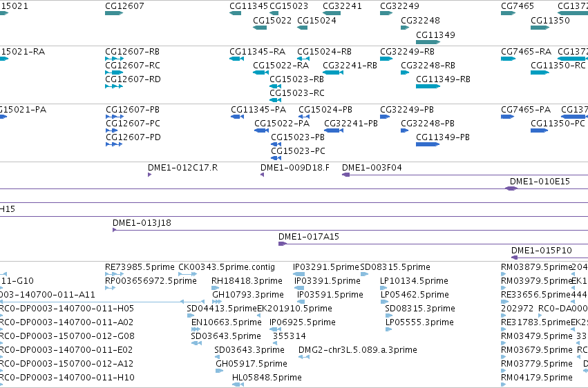Click protein CG11349-PB
588x388 pixels.
[x=443, y=137]
